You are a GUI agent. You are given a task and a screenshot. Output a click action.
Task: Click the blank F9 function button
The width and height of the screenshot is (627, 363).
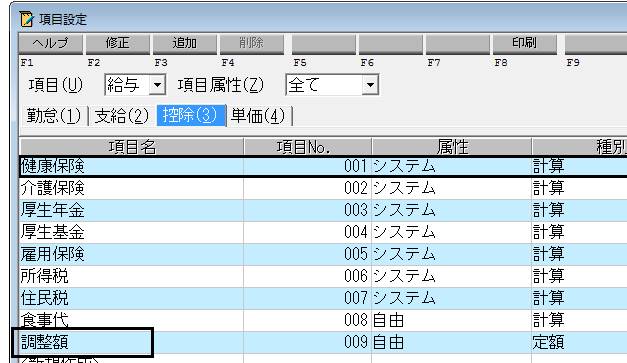(596, 44)
